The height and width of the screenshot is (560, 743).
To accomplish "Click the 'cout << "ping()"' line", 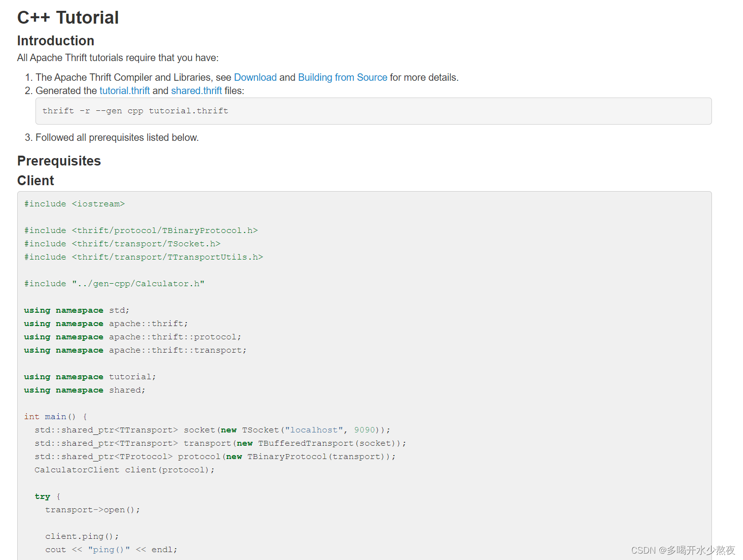I will [111, 550].
